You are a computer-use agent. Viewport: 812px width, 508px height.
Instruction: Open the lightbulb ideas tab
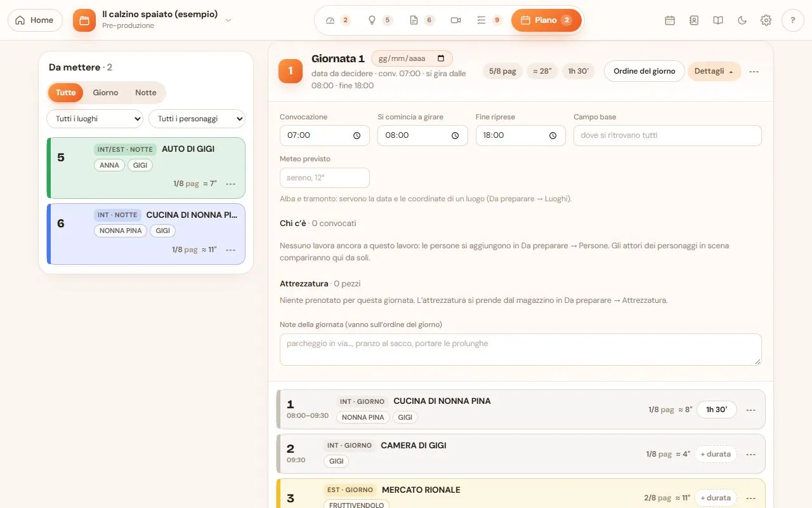point(380,20)
